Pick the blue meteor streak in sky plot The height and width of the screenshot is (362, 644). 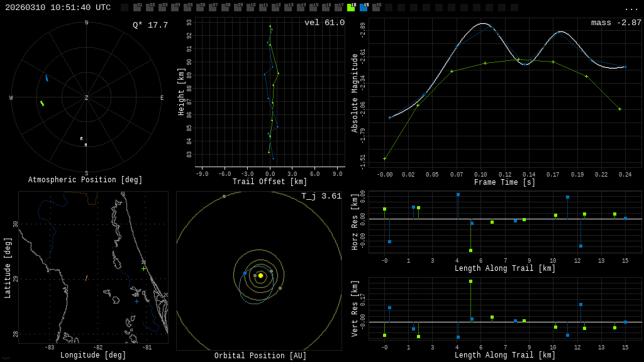coord(47,78)
